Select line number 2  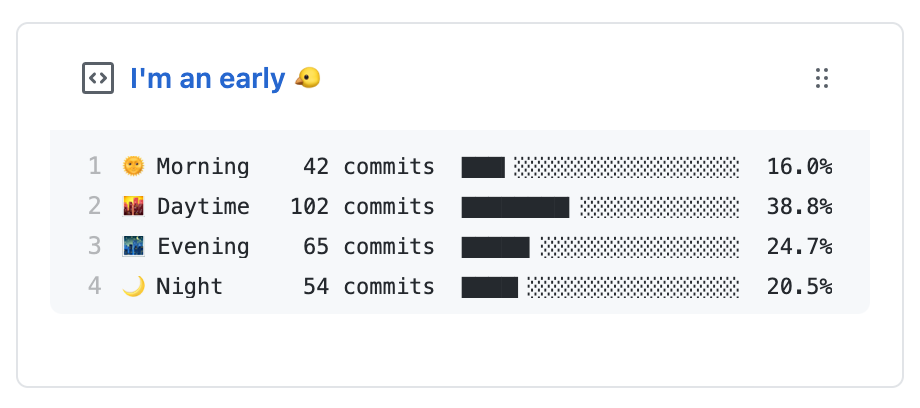click(x=94, y=207)
